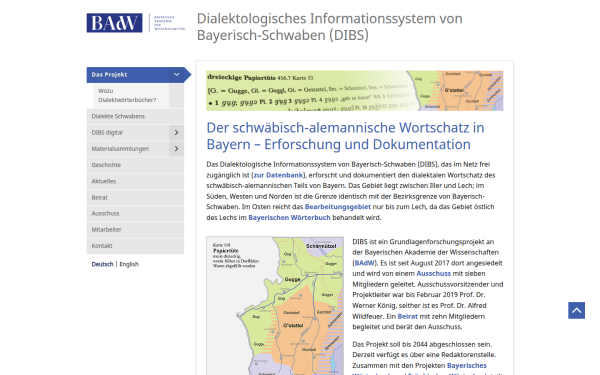Screen dimensions: 600x375
Task: Expand the DIBS digital submenu arrow
Action: [176, 132]
